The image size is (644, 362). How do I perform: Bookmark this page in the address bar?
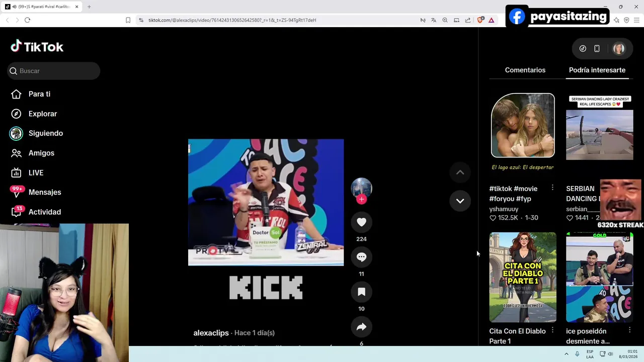tap(128, 20)
